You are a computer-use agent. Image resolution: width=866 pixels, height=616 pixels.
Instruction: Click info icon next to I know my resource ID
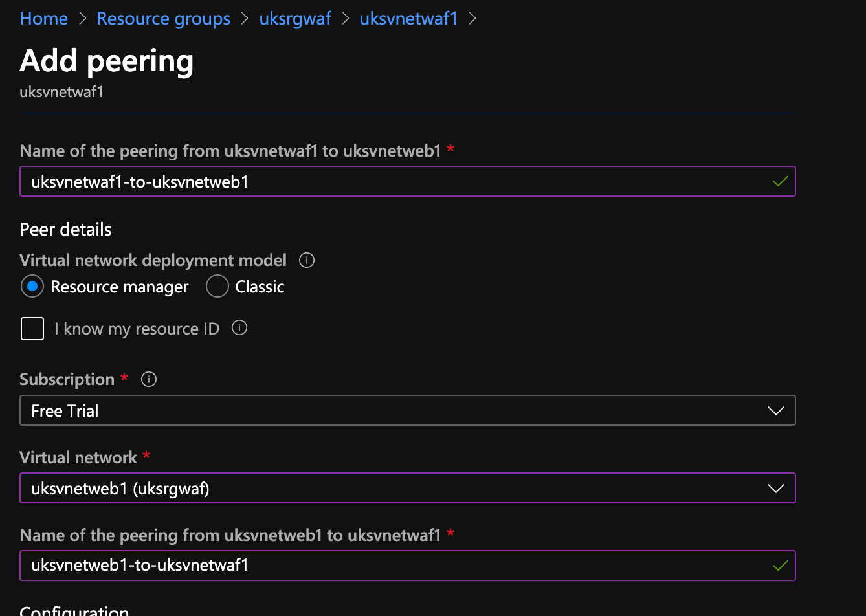(239, 328)
